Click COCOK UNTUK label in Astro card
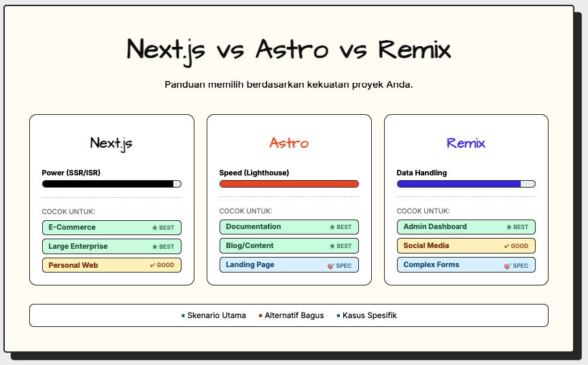The image size is (588, 365). (245, 211)
